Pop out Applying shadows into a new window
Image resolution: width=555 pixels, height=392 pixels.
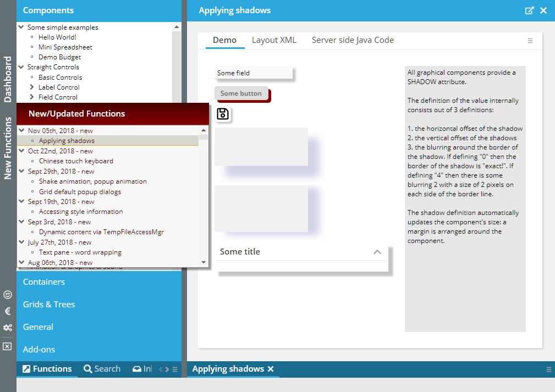coord(529,10)
